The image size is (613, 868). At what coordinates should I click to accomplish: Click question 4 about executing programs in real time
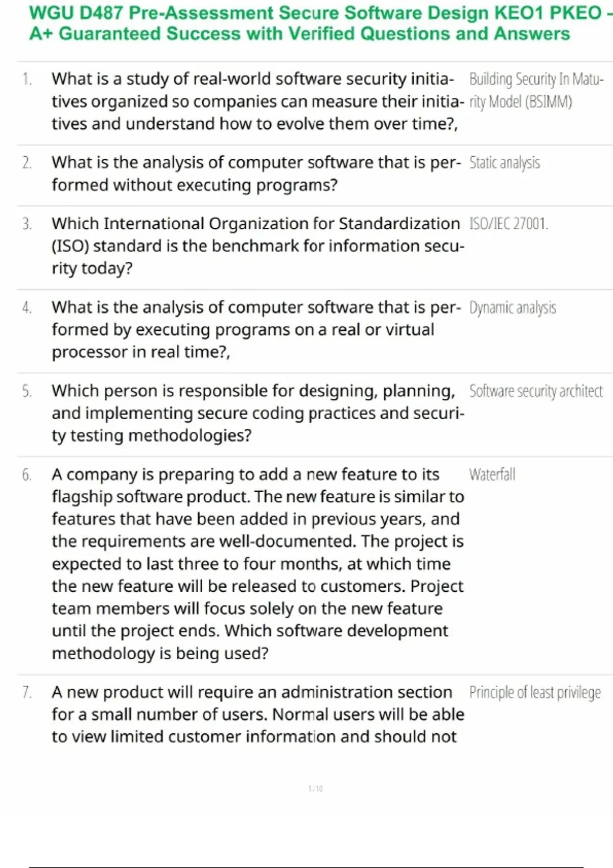coord(255,330)
